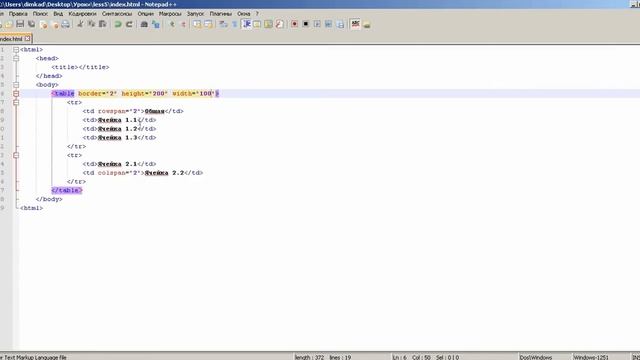Run the macro multiple times icon
640x360 pixels.
329,24
